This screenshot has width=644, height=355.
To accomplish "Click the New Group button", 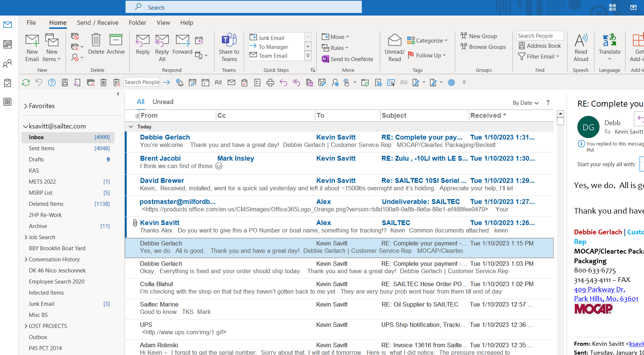I will [x=478, y=36].
